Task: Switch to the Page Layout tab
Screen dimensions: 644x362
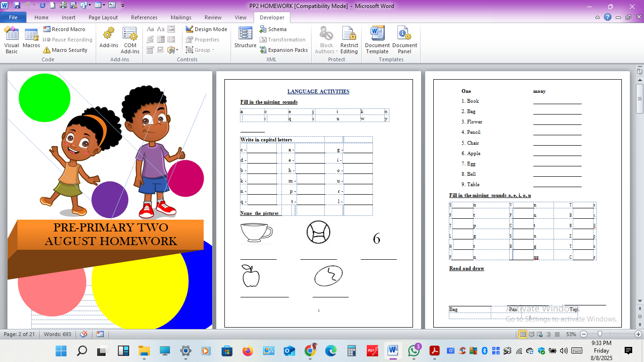Action: pyautogui.click(x=103, y=17)
